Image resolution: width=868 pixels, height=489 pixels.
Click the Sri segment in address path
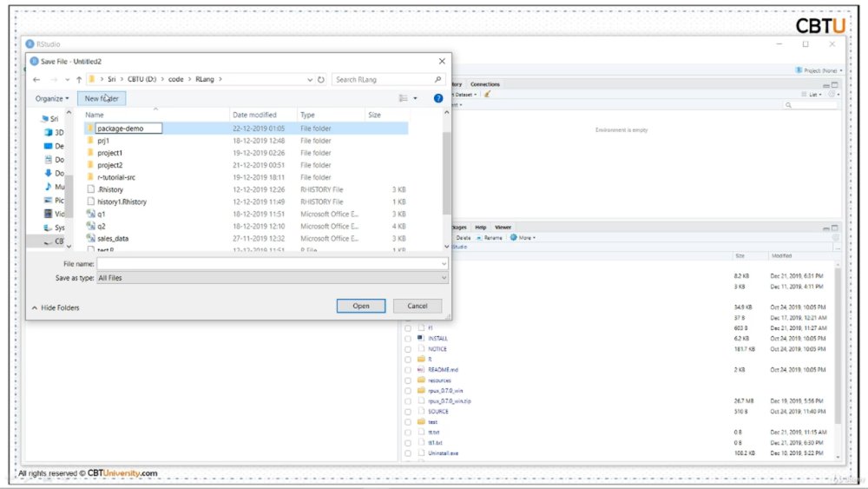112,79
